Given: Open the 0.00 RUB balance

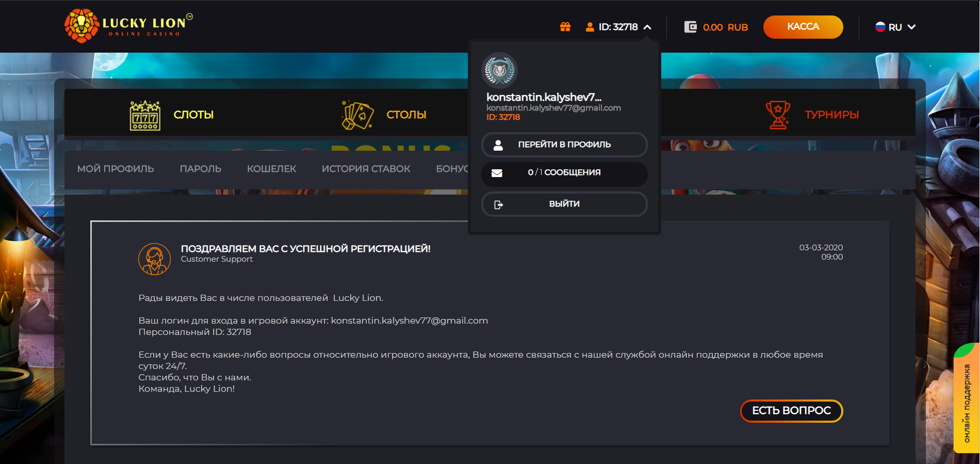Looking at the screenshot, I should [725, 27].
